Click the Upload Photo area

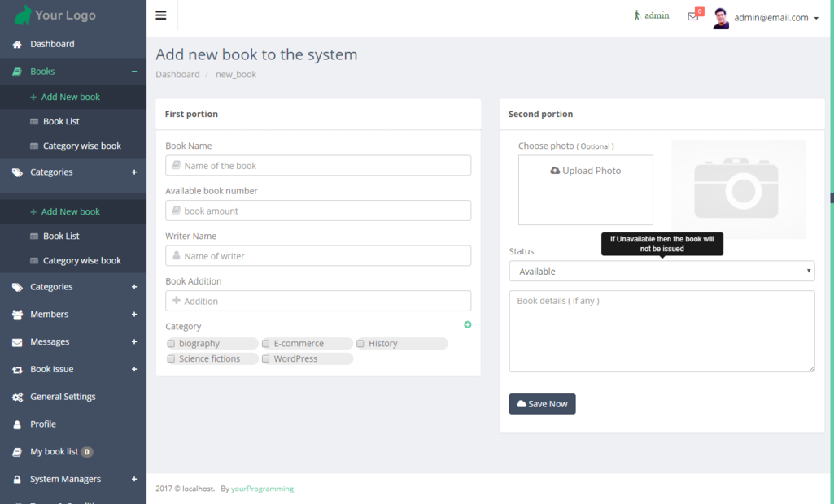[x=585, y=189]
